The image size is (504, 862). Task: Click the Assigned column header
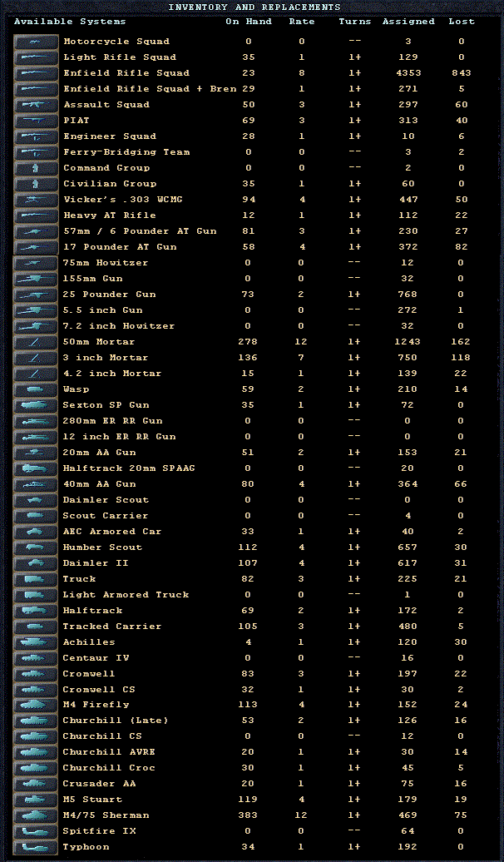[x=408, y=22]
